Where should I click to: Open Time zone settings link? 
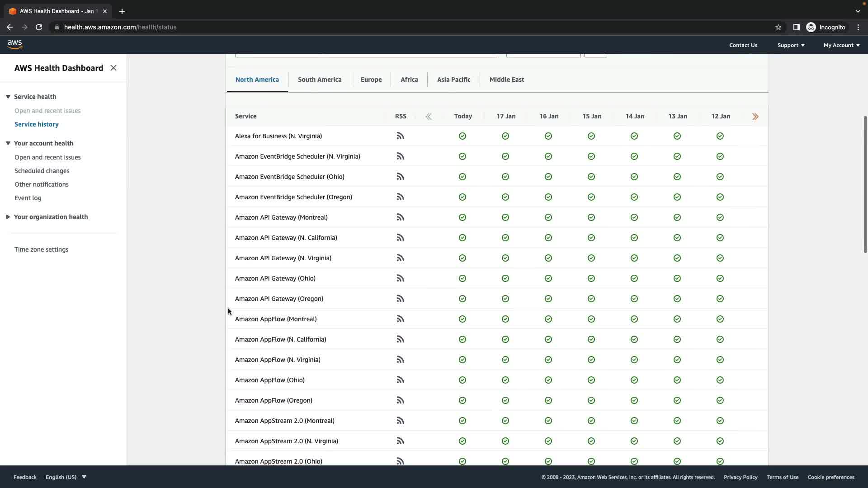click(x=41, y=249)
